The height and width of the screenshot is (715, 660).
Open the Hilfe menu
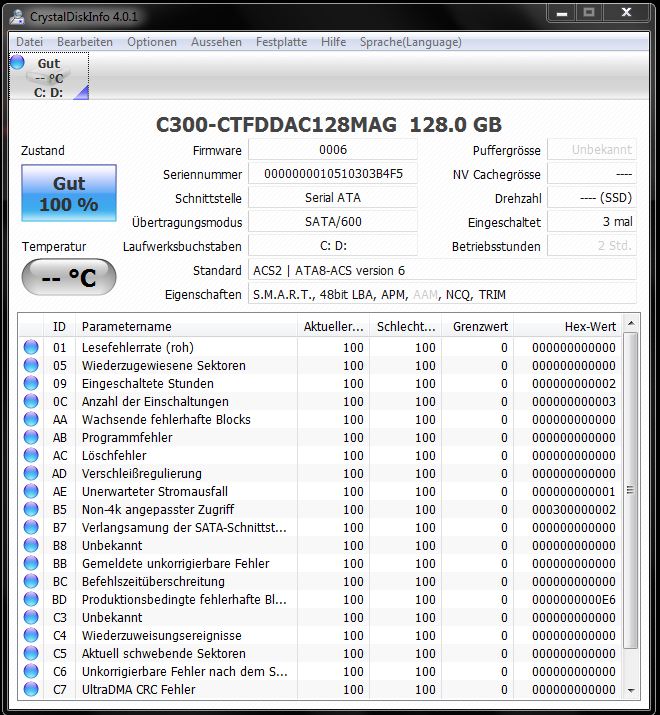[333, 42]
